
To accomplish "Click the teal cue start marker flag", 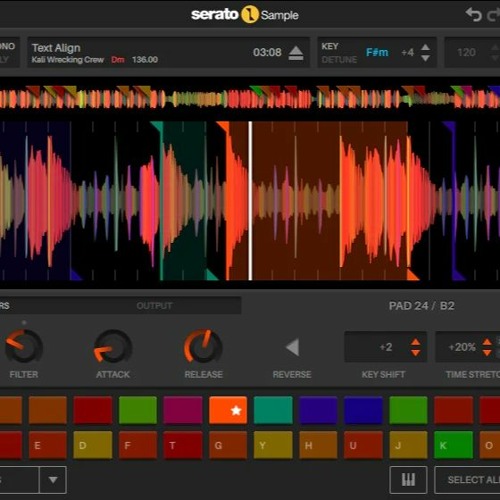I will (x=158, y=126).
